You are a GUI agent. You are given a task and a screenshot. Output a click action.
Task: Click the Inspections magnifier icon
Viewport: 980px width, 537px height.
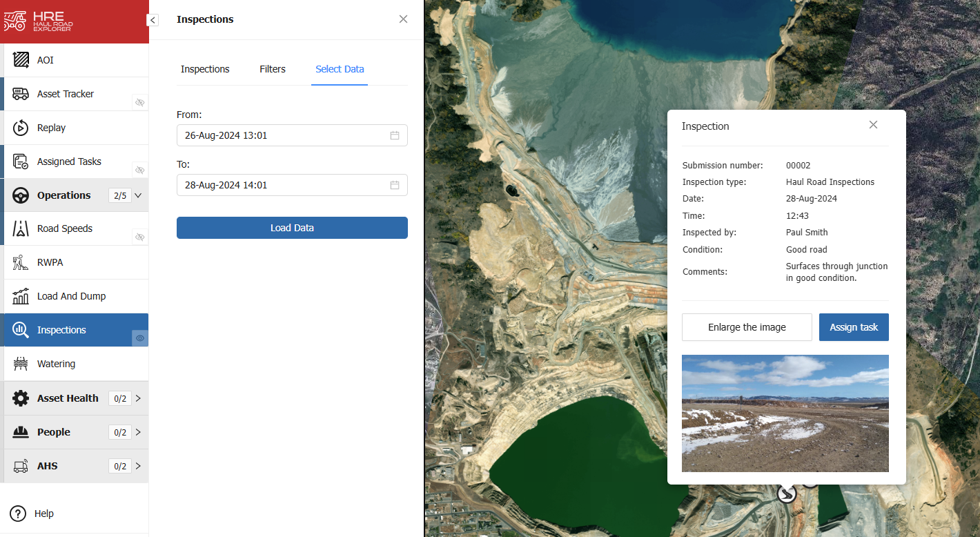[x=21, y=330]
